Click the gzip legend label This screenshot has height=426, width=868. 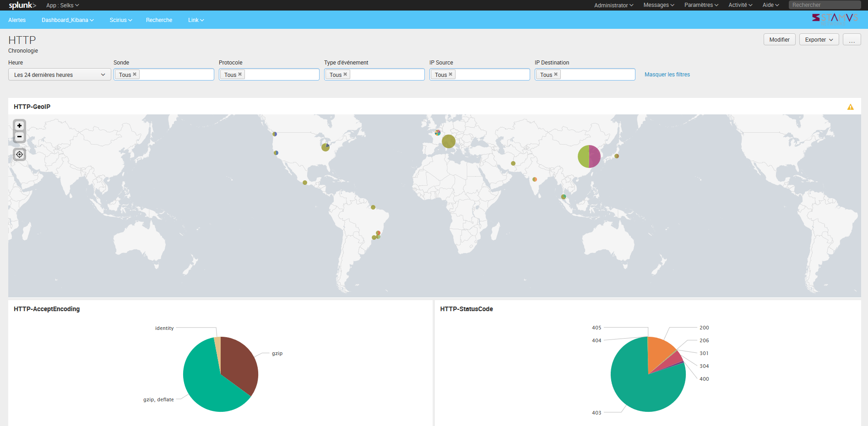(x=277, y=353)
